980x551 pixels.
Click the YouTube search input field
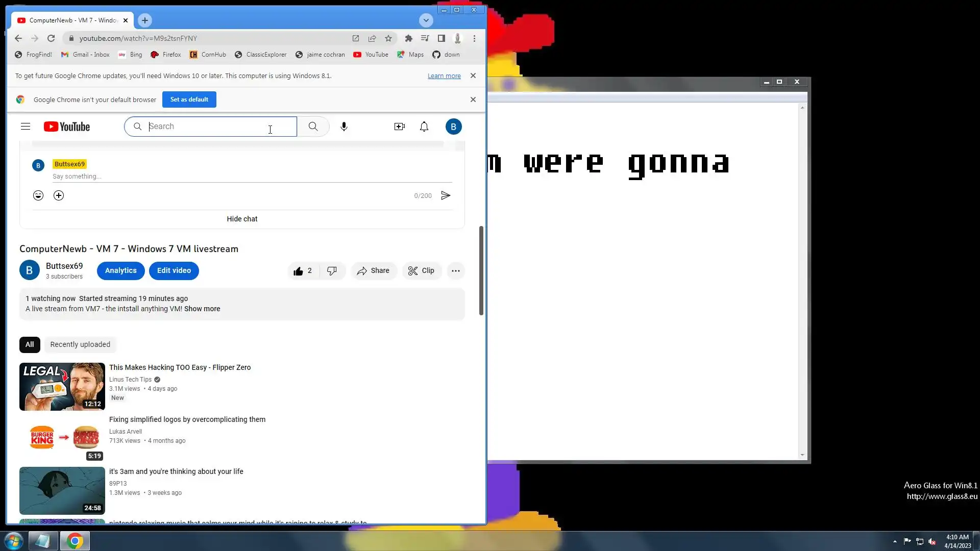(214, 127)
